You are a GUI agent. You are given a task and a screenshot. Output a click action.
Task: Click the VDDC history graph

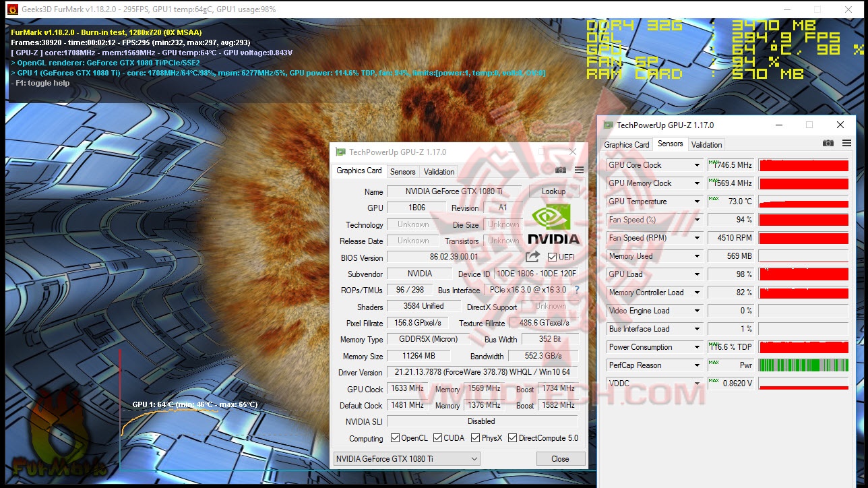click(803, 384)
